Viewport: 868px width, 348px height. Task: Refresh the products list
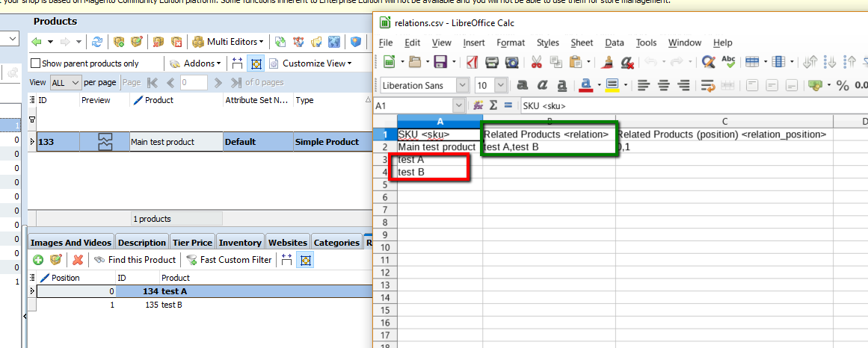pyautogui.click(x=97, y=42)
